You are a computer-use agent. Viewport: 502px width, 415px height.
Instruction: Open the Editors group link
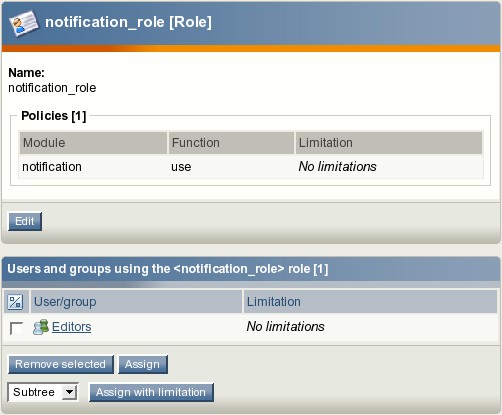[x=71, y=327]
